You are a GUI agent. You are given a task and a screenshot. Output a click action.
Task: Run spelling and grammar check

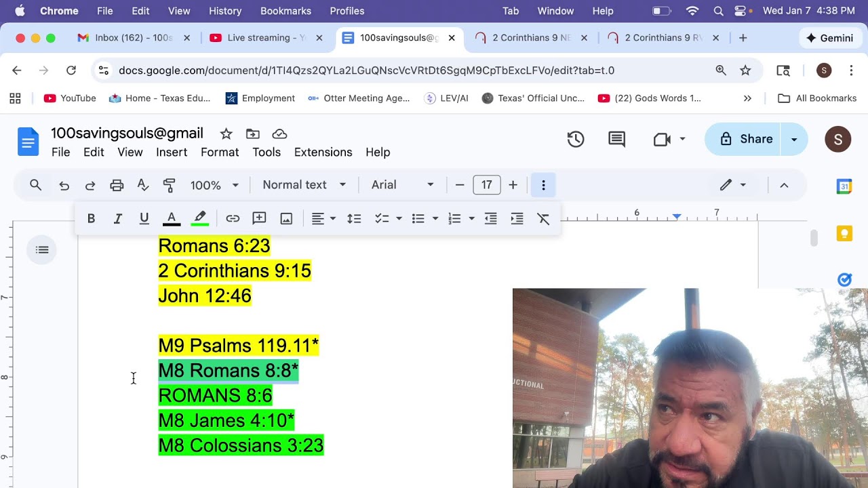click(143, 185)
